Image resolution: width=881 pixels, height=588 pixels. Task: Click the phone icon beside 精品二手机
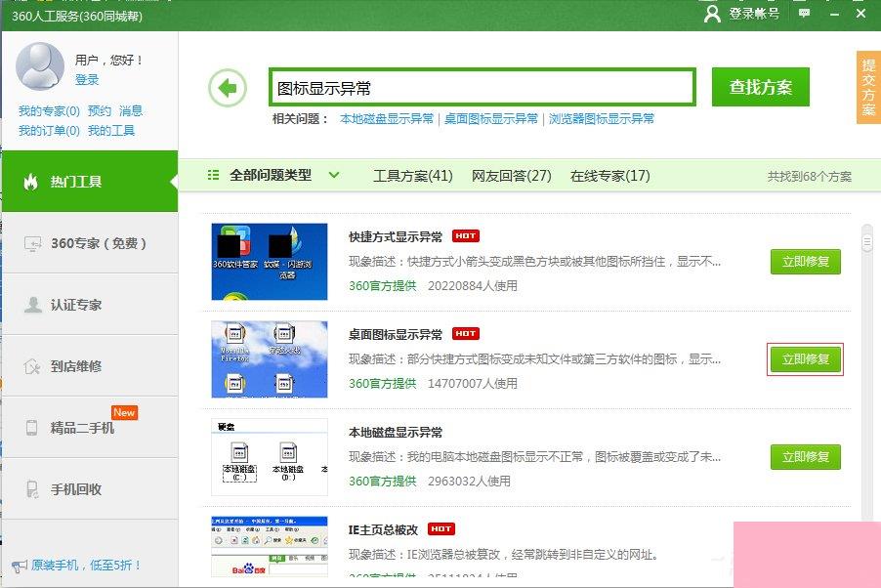(x=31, y=428)
